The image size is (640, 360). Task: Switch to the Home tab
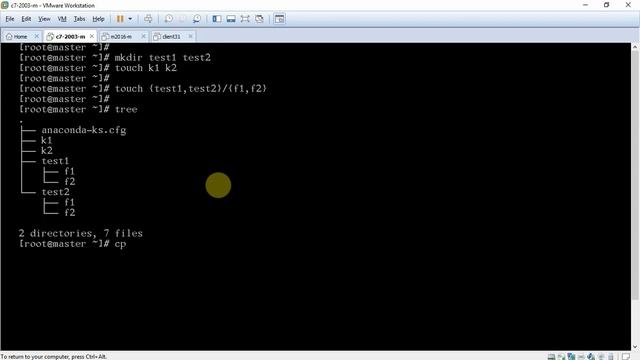tap(17, 36)
